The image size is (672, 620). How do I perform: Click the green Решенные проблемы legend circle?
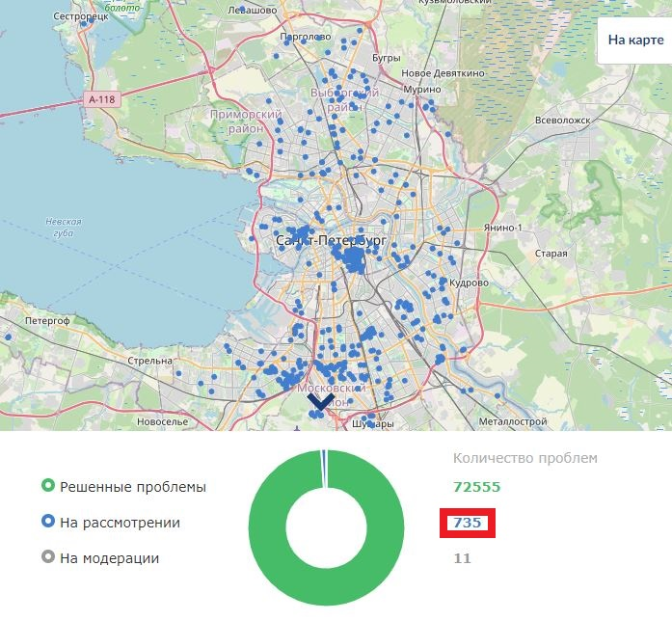(x=48, y=485)
